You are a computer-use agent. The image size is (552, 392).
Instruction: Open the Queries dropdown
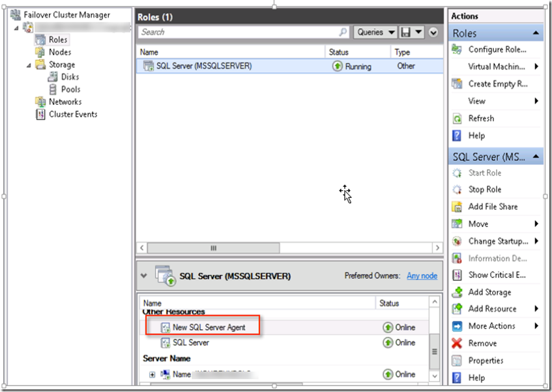[x=375, y=33]
